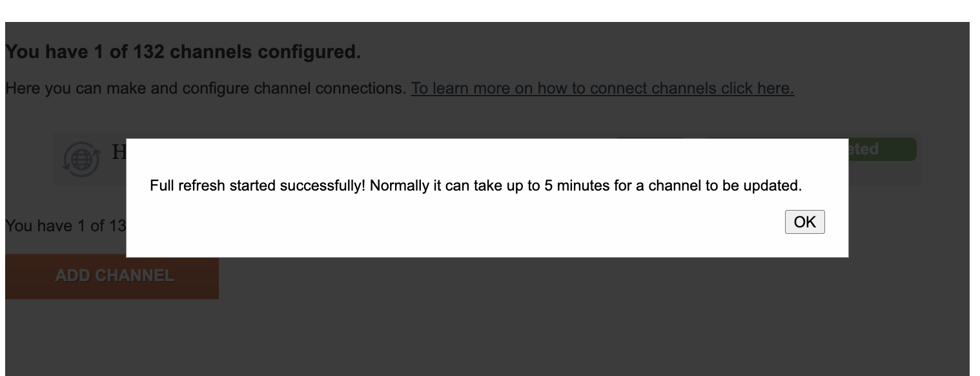Open the how to connect channels link

602,88
